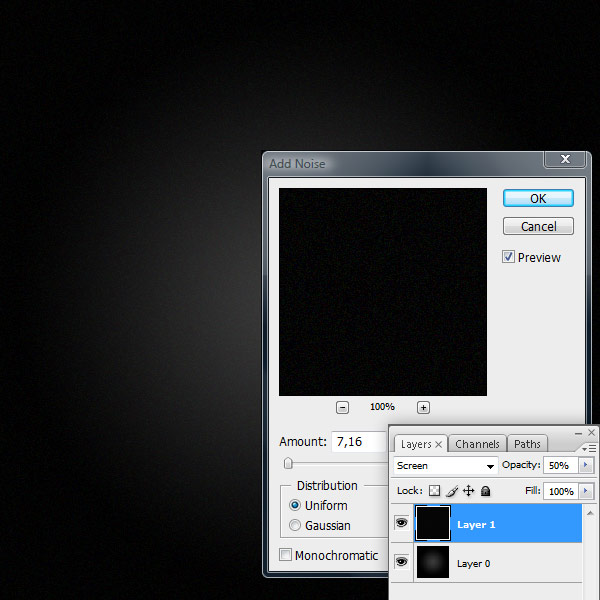This screenshot has width=600, height=600.
Task: Select Gaussian distribution
Action: (295, 525)
